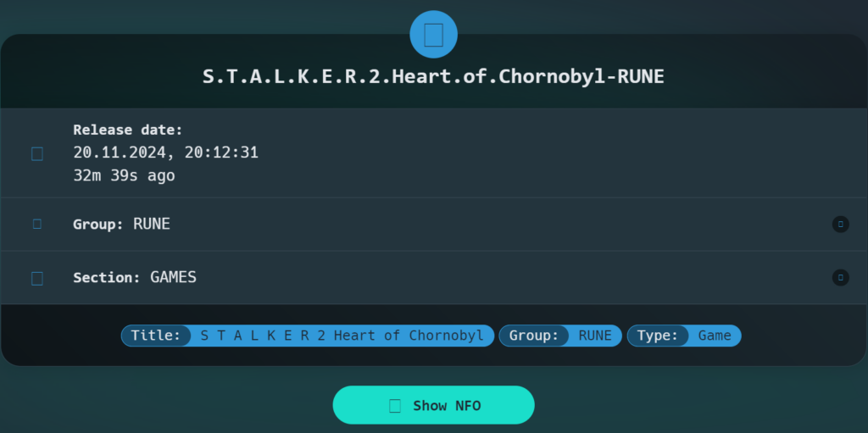The height and width of the screenshot is (433, 868).
Task: Click the icon left of Group: RUNE
Action: click(x=37, y=224)
